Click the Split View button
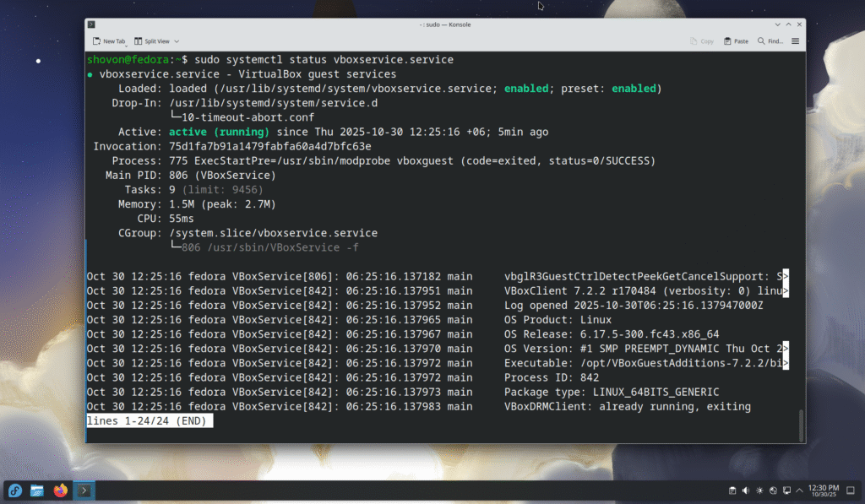The image size is (865, 504). point(152,41)
